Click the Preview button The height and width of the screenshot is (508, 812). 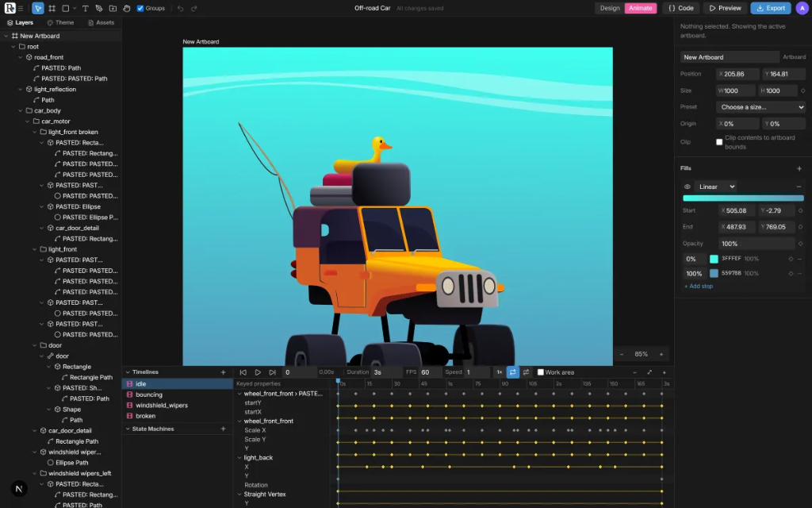725,8
